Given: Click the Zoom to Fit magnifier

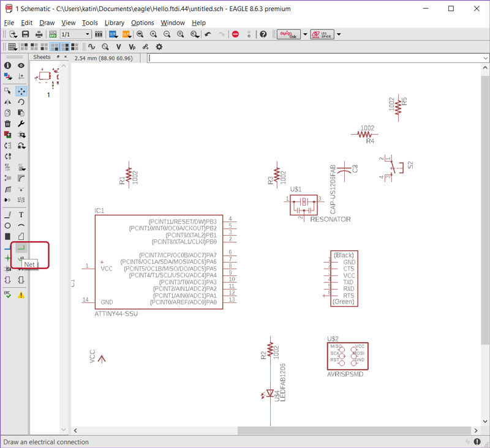Looking at the screenshot, I should [140, 34].
